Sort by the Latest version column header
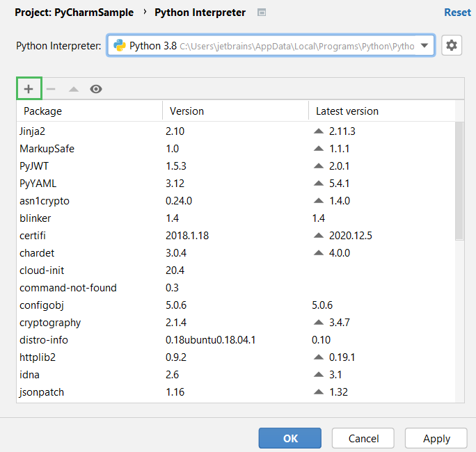The height and width of the screenshot is (452, 476). click(381, 111)
